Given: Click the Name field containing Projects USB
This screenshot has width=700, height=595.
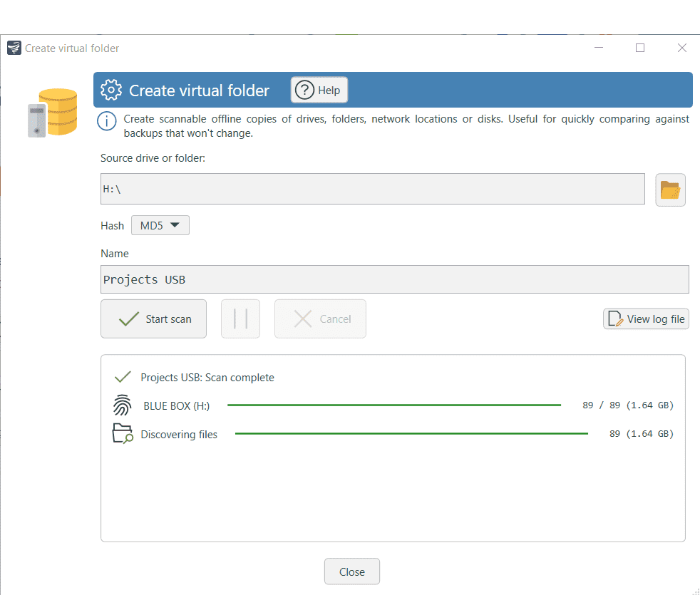Looking at the screenshot, I should 395,279.
